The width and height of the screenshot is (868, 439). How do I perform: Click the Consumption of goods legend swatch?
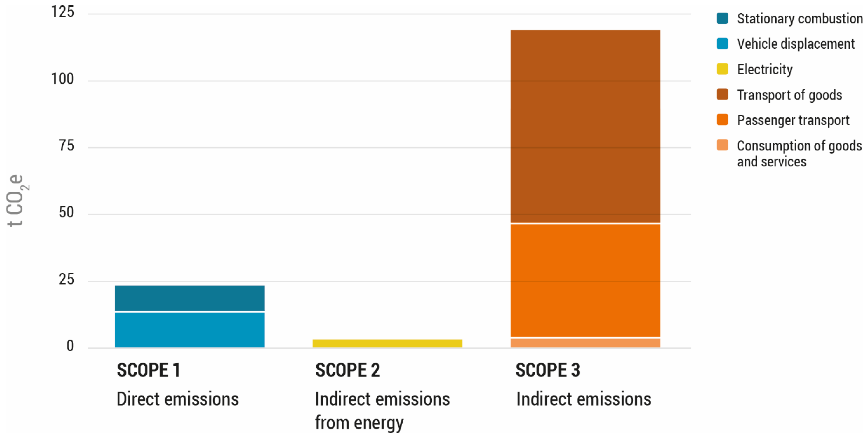pyautogui.click(x=723, y=145)
